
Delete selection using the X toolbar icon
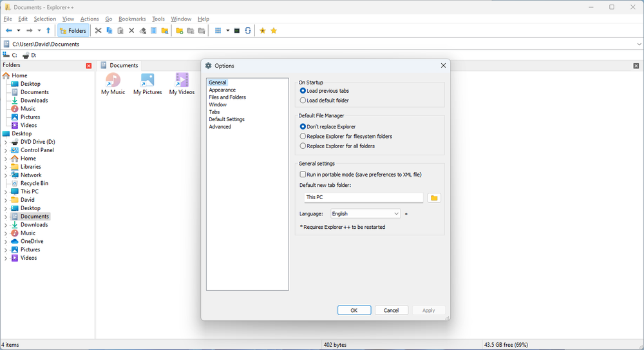[131, 30]
